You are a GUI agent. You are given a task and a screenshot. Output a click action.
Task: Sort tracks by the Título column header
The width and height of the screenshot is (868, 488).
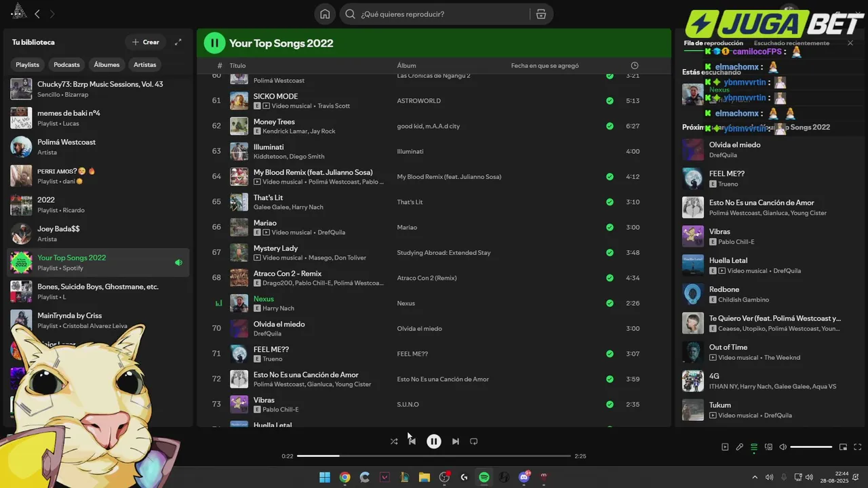coord(237,66)
